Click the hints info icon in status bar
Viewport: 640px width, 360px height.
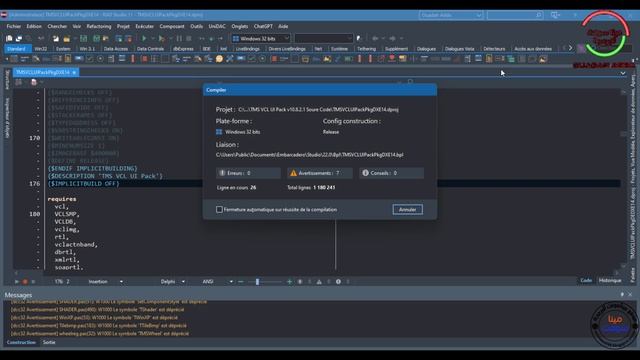pyautogui.click(x=338, y=282)
